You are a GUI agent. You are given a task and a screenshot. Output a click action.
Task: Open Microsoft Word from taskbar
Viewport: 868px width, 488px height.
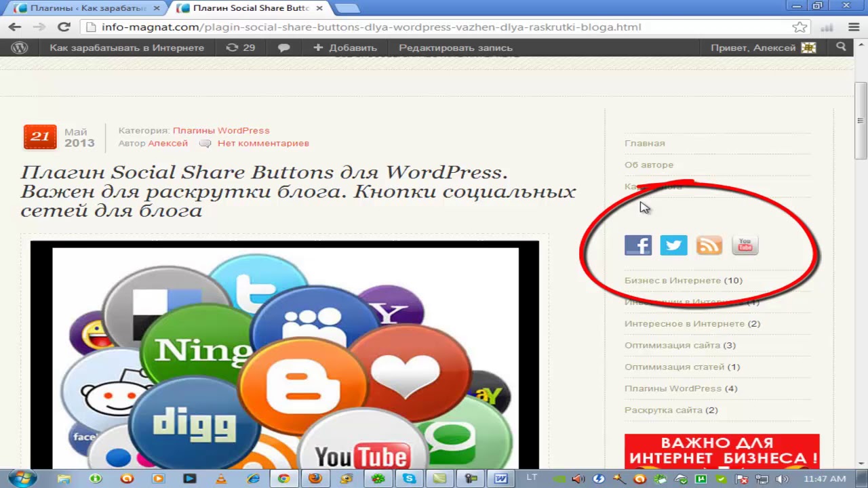point(501,479)
